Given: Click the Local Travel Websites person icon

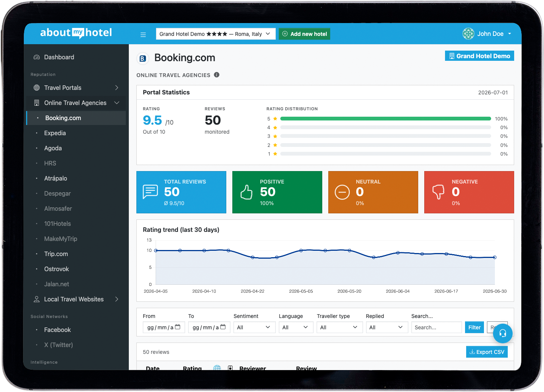Looking at the screenshot, I should tap(37, 299).
